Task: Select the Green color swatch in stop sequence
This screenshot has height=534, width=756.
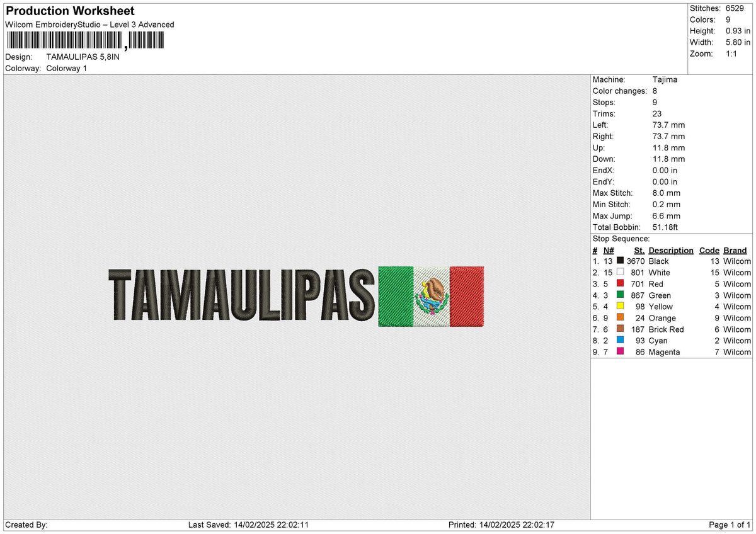Action: (621, 295)
